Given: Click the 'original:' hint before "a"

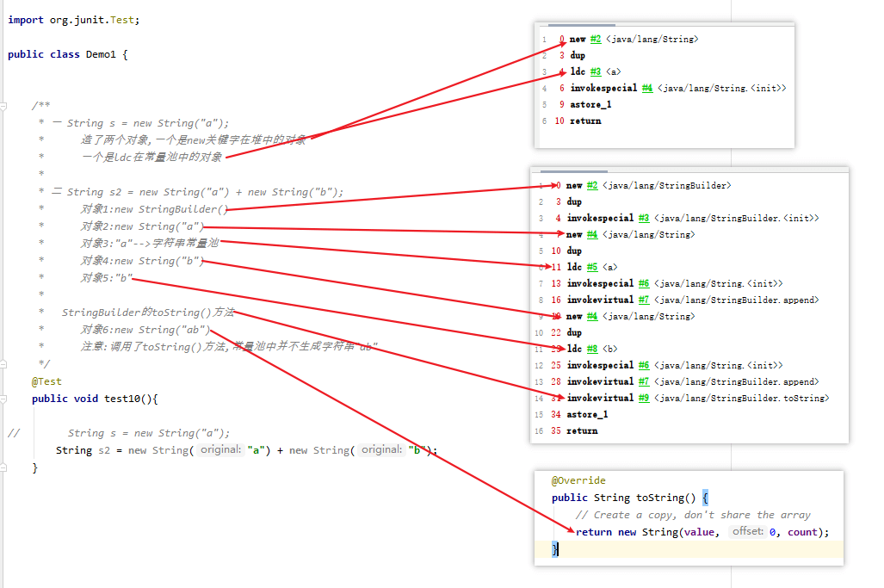Looking at the screenshot, I should (x=220, y=450).
